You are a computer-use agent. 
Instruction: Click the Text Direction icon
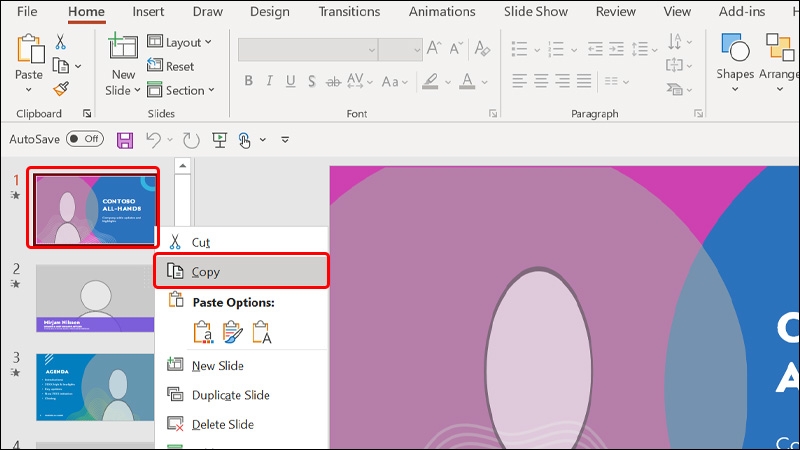pos(674,41)
